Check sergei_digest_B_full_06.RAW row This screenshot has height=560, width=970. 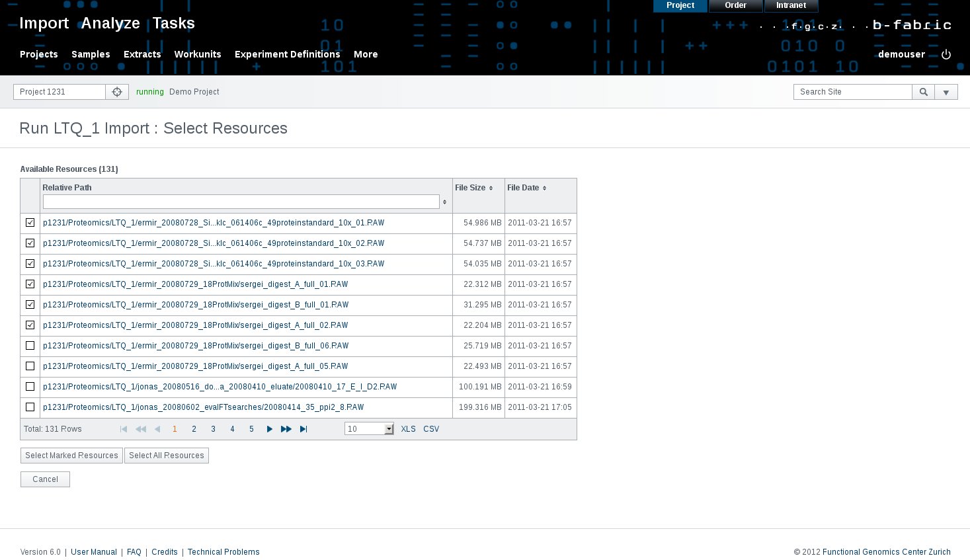tap(30, 346)
